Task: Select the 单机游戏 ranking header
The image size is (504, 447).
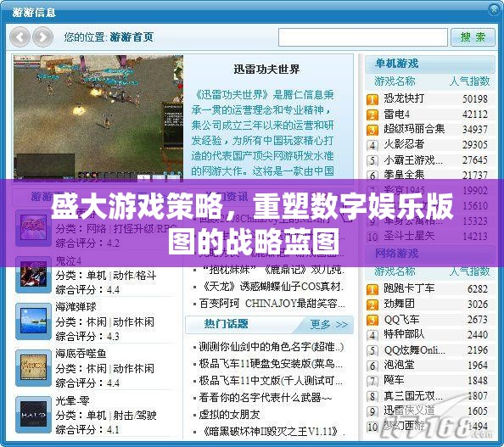Action: point(396,64)
